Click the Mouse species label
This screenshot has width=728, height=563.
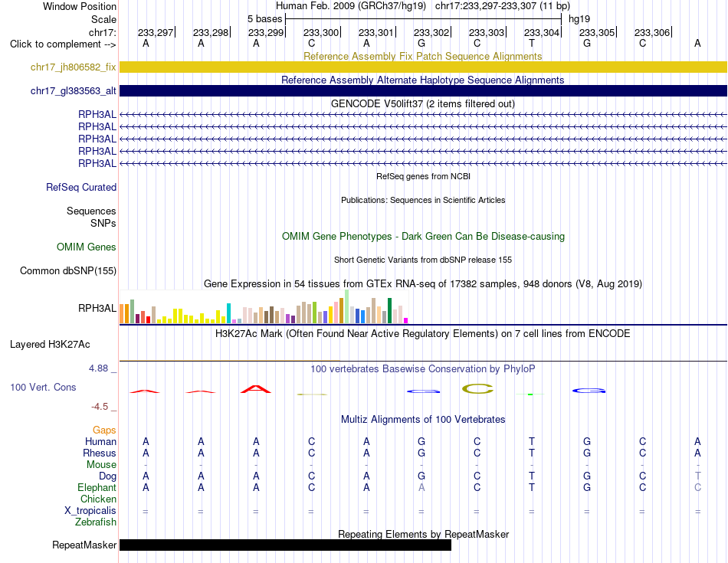(x=101, y=465)
